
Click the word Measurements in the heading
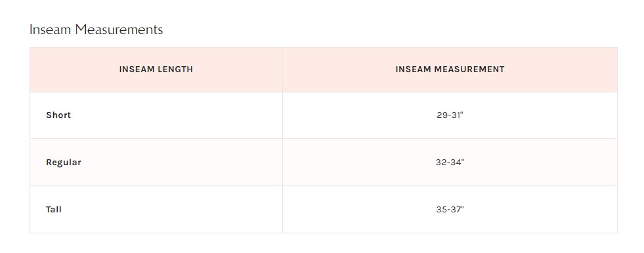point(119,29)
